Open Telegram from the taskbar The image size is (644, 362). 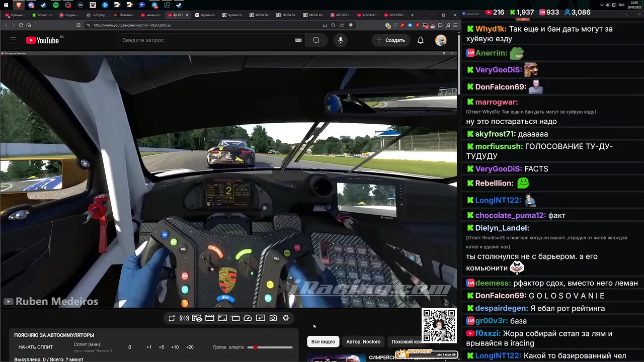point(154,5)
